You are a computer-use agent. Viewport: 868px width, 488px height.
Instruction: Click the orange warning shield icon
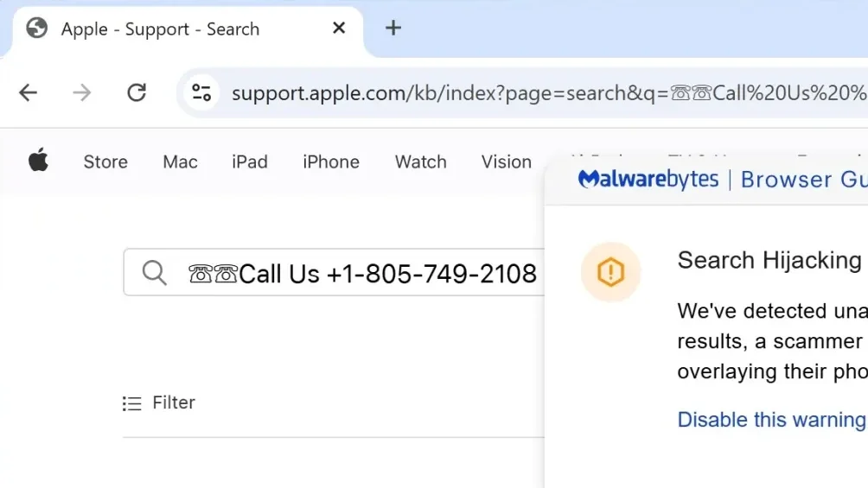[610, 272]
